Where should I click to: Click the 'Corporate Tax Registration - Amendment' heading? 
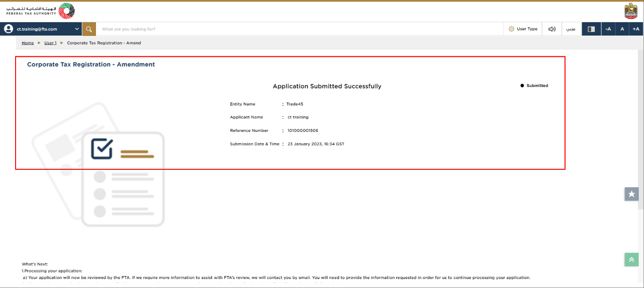tap(91, 64)
